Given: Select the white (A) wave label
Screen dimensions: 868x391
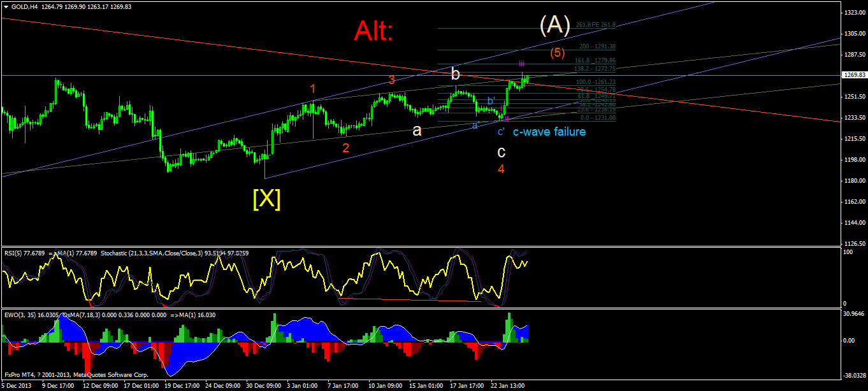Looking at the screenshot, I should [554, 25].
